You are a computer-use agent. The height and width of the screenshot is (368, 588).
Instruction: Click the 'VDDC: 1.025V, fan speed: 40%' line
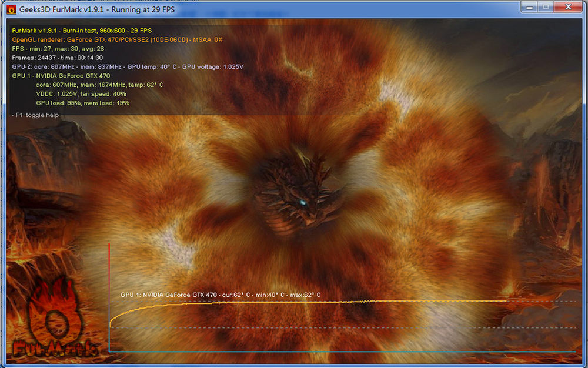point(81,93)
